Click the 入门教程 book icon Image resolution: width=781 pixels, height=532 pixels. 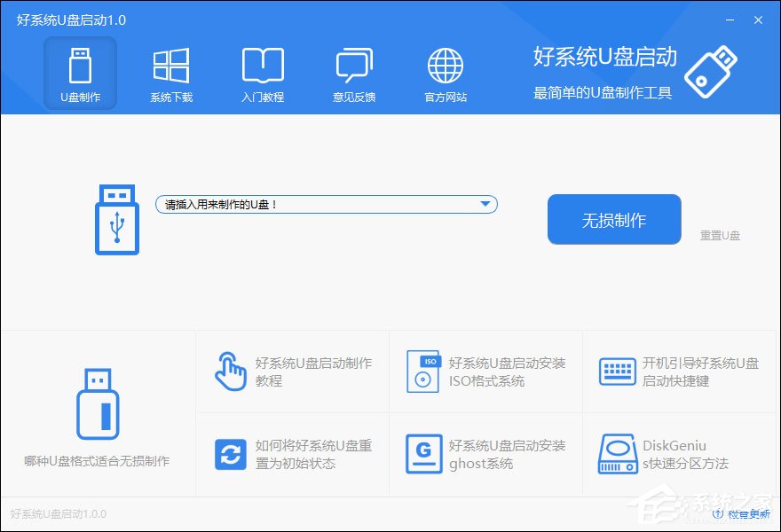click(x=262, y=64)
